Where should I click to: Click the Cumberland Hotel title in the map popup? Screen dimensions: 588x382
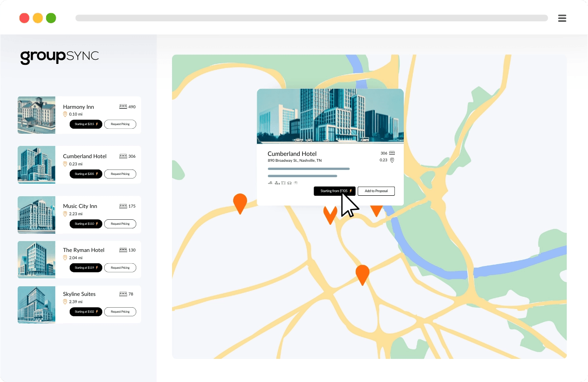[292, 154]
